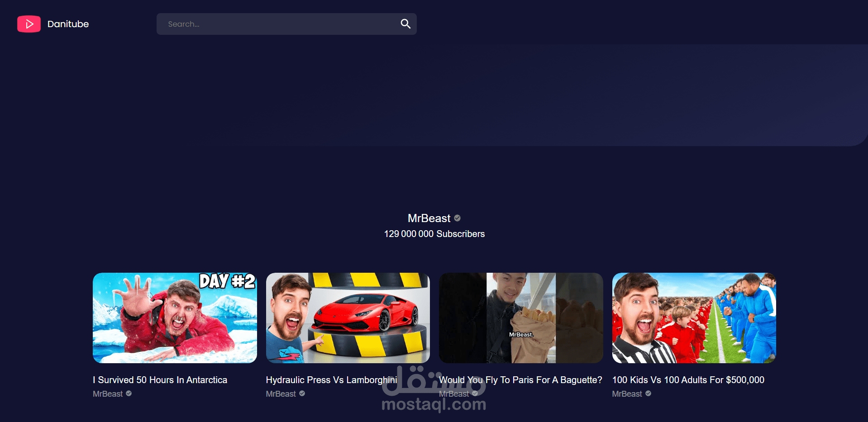Viewport: 868px width, 422px height.
Task: Focus the Search input field
Action: click(x=286, y=24)
